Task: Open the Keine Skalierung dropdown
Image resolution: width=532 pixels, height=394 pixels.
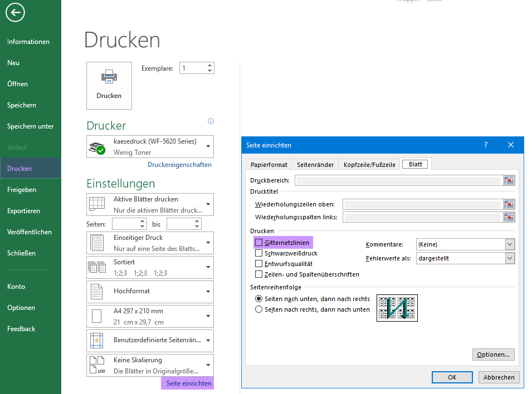Action: pos(208,365)
